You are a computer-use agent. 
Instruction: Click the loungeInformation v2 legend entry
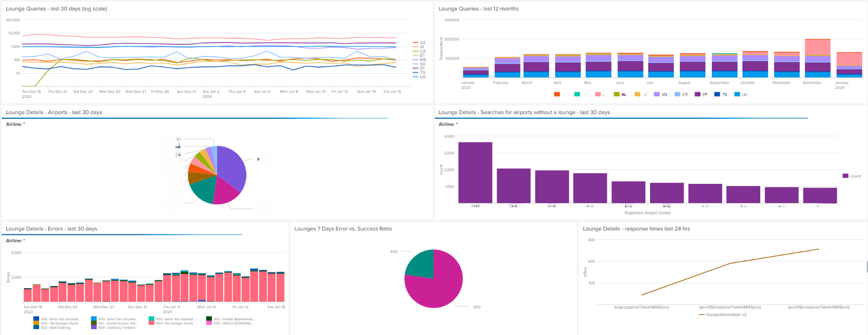(x=726, y=315)
